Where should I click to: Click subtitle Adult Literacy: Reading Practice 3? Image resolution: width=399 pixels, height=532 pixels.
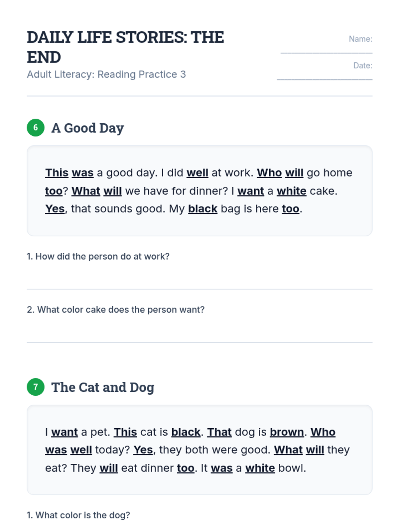point(106,74)
